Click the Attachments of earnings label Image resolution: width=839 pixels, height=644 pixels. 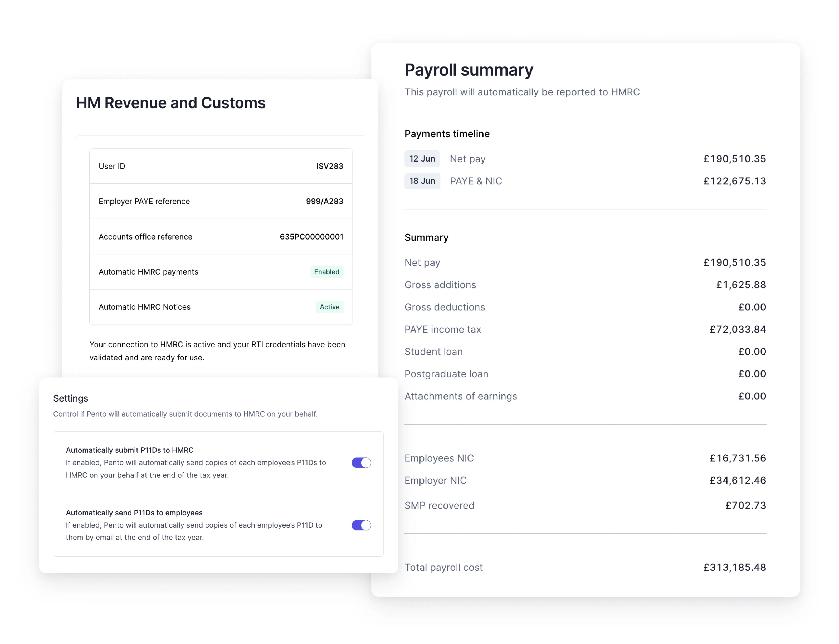461,396
